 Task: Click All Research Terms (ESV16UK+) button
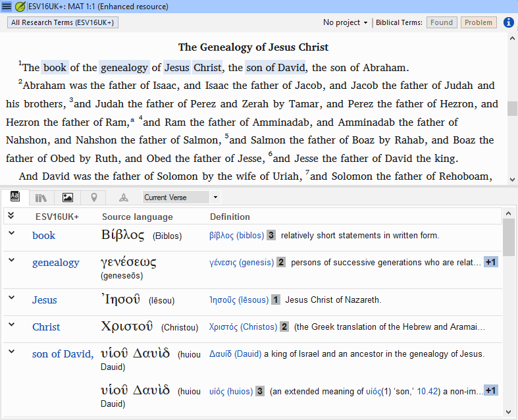point(63,22)
